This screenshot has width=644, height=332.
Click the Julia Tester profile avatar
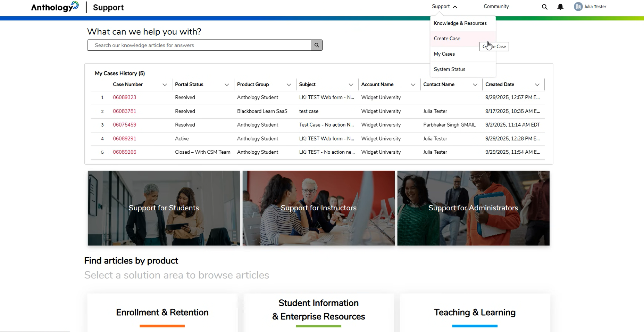(x=578, y=7)
